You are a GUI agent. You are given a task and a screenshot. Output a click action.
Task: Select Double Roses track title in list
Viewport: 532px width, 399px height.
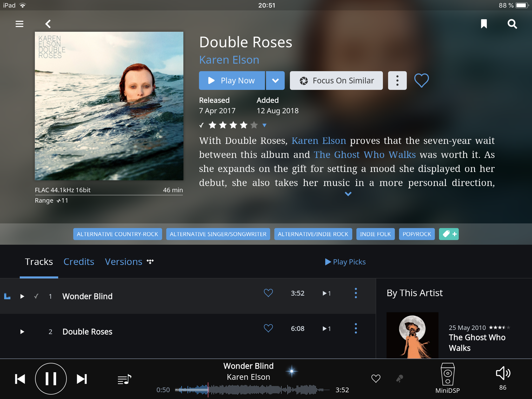click(88, 332)
